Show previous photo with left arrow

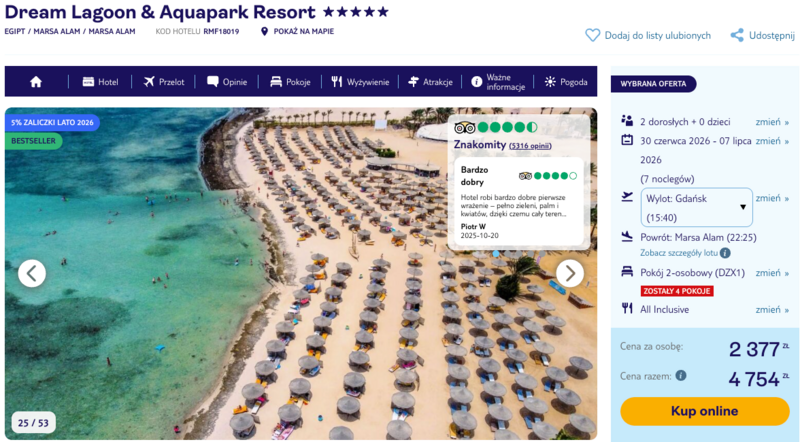tap(32, 274)
